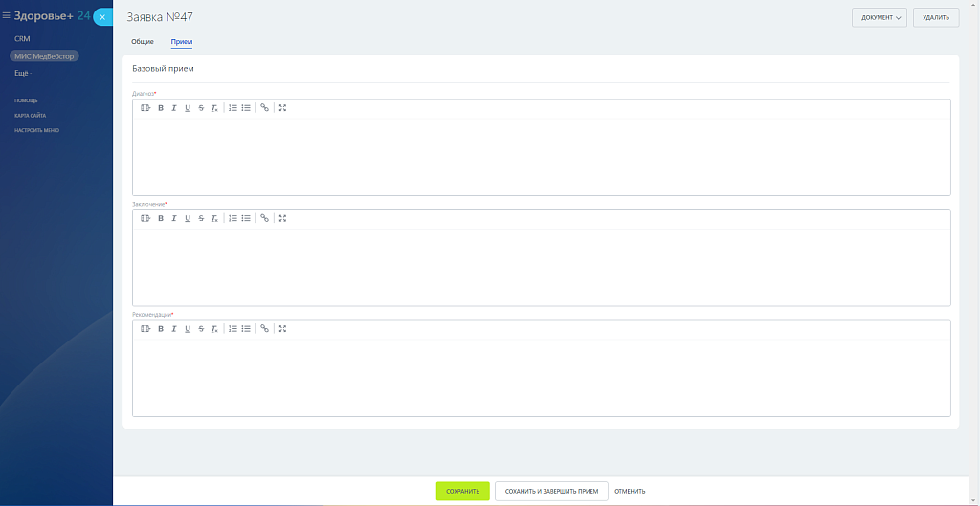Clear formatting in the Рекомендации editor
This screenshot has width=980, height=506.
(214, 329)
